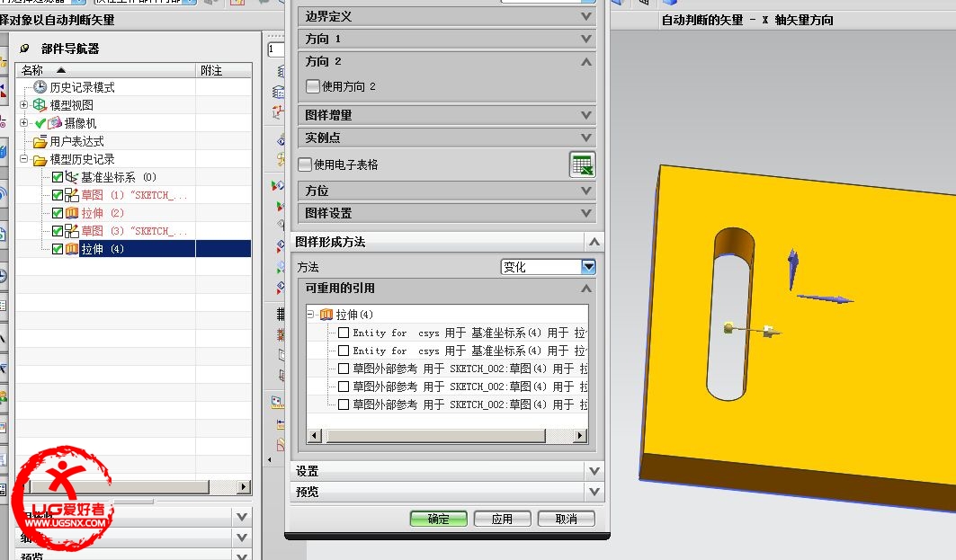Click the extrude icon of 拉伸 (4) in navigator
956x560 pixels.
point(72,249)
